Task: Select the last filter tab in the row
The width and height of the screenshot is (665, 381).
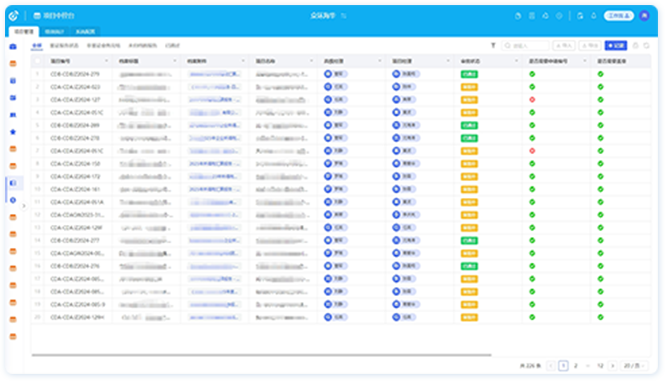Action: [172, 45]
